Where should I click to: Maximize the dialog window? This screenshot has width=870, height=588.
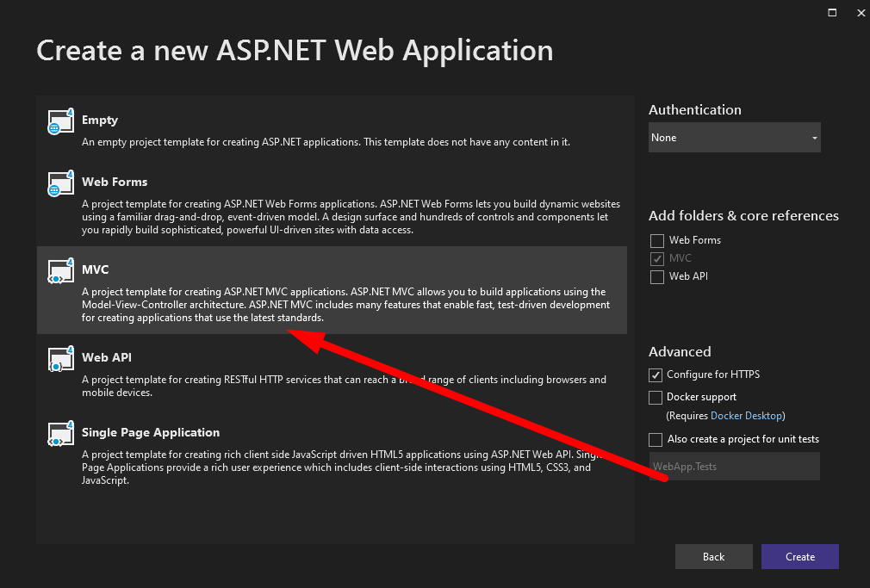coord(832,12)
